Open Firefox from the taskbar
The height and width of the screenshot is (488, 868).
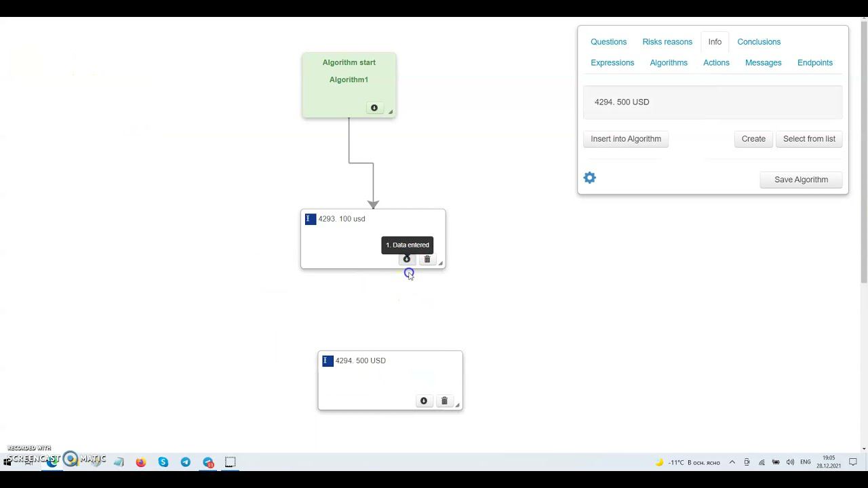(x=141, y=462)
